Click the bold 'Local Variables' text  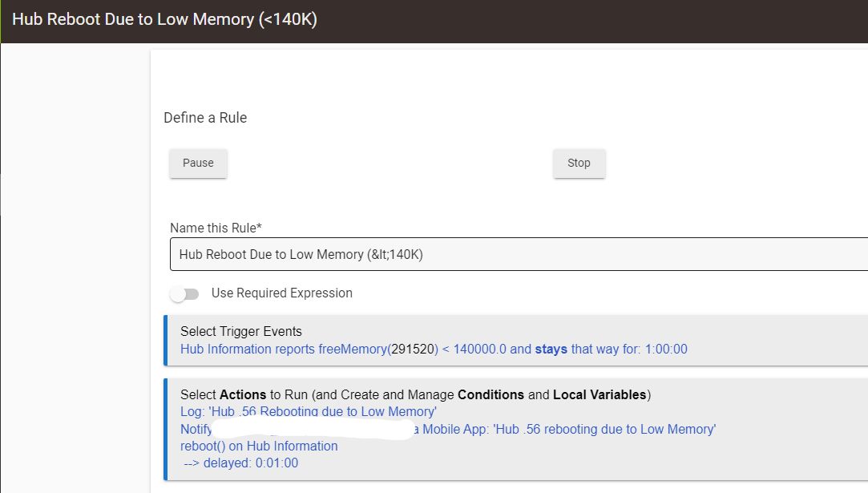(x=599, y=394)
